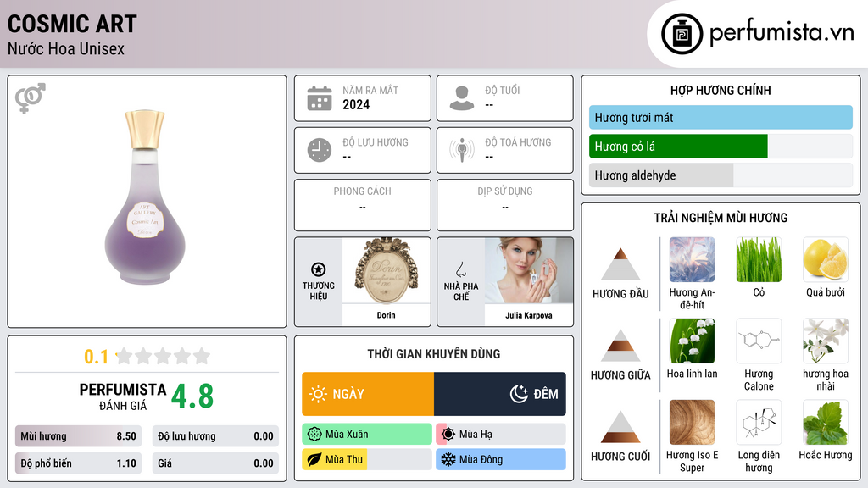
Task: Click the Hoa linh lan note image
Action: [x=692, y=341]
